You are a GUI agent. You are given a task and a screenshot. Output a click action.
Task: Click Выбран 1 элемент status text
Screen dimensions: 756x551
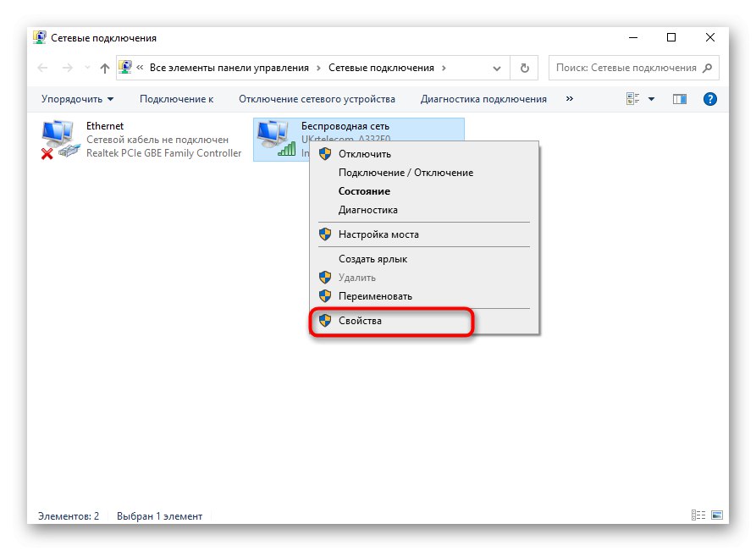[160, 515]
